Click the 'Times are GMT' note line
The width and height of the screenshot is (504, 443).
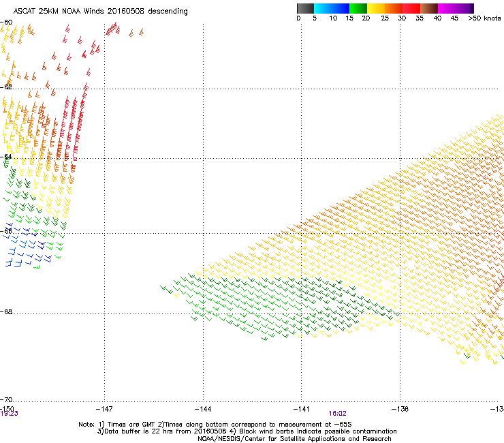tap(215, 425)
